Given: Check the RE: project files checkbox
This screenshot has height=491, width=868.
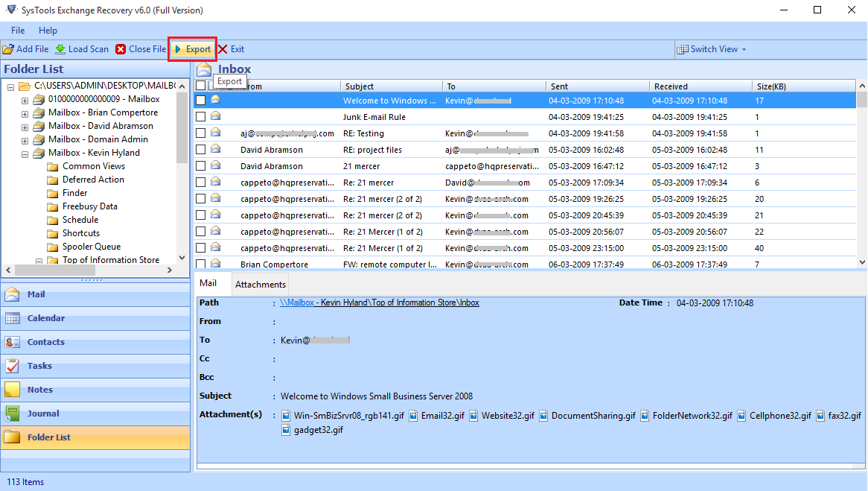Looking at the screenshot, I should 200,149.
